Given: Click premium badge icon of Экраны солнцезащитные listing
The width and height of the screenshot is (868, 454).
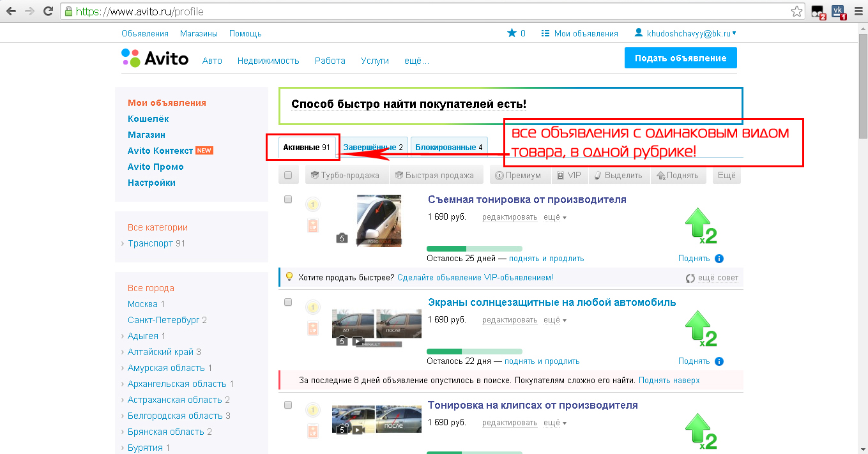Looking at the screenshot, I should pyautogui.click(x=313, y=307).
